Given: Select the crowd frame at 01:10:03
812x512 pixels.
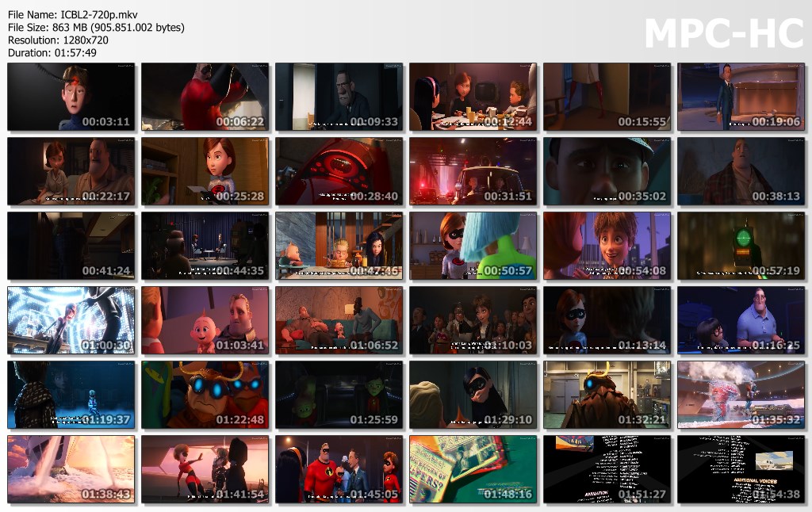Looking at the screenshot, I should (473, 320).
